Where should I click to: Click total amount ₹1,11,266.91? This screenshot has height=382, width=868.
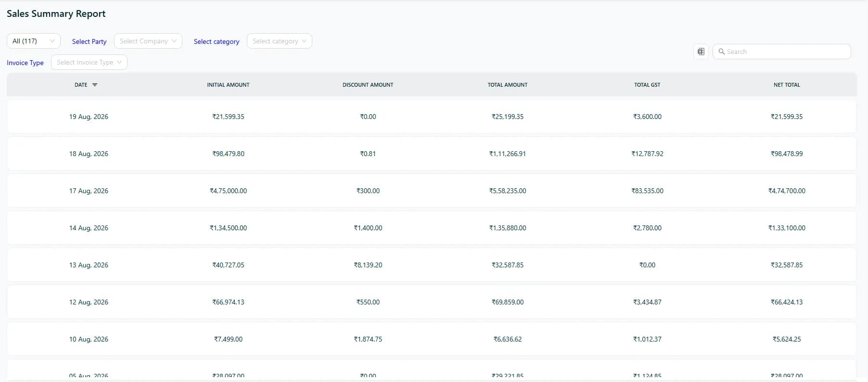click(508, 154)
